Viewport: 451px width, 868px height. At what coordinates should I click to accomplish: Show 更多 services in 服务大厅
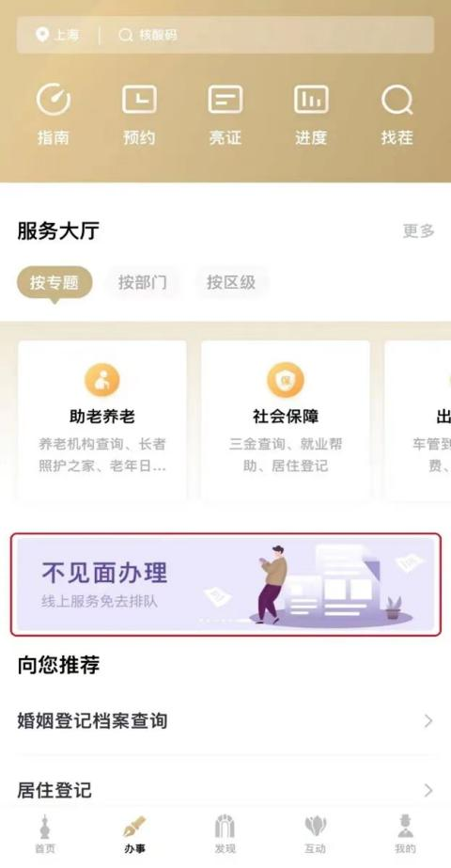click(418, 230)
